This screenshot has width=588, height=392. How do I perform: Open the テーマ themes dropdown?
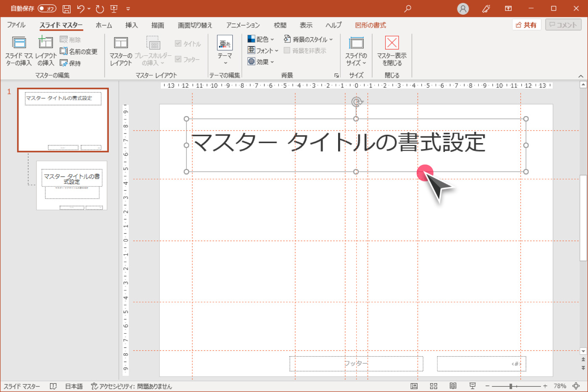point(225,50)
